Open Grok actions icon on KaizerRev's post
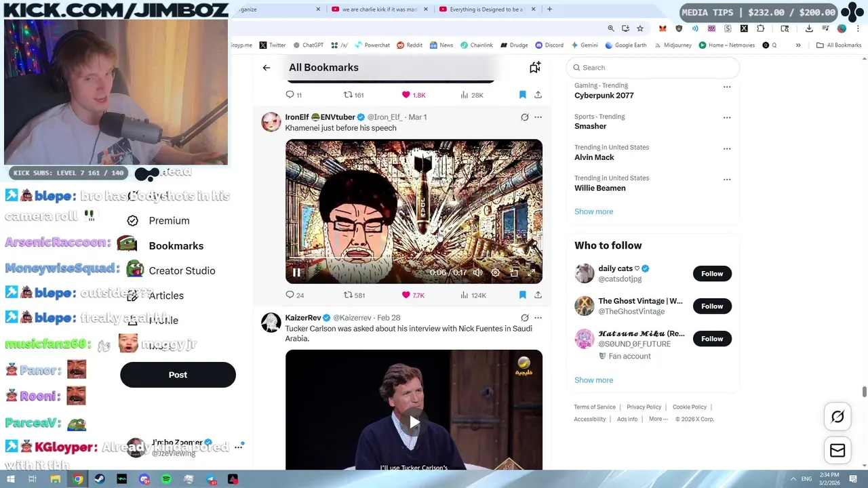Image resolution: width=868 pixels, height=488 pixels. point(524,318)
